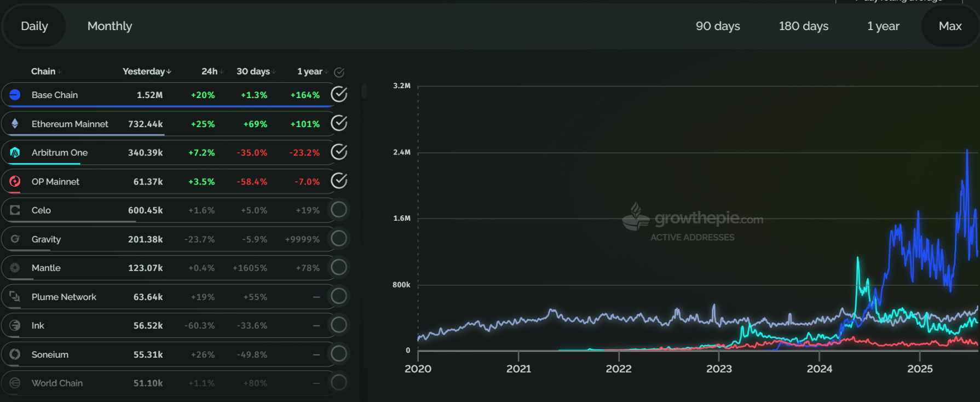This screenshot has width=980, height=402.
Task: Click the Ethereum Mainnet diamond icon
Action: coord(15,124)
